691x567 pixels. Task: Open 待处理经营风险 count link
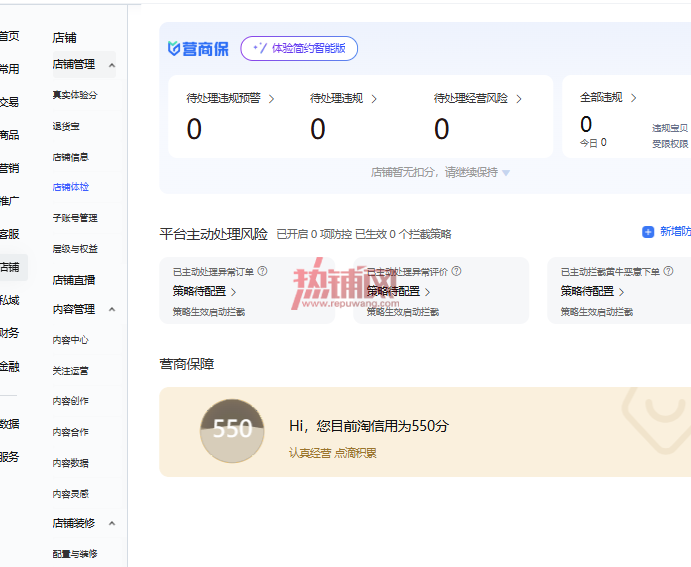tap(478, 98)
